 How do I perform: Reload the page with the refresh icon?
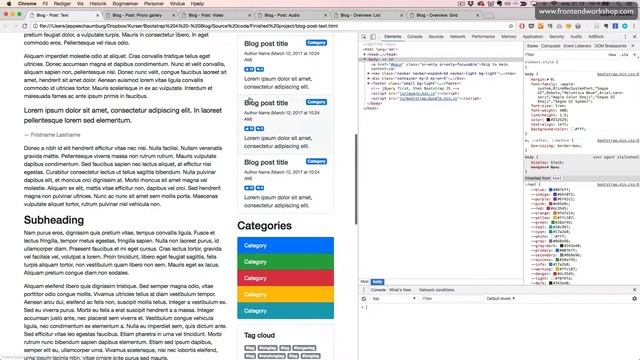[x=24, y=26]
